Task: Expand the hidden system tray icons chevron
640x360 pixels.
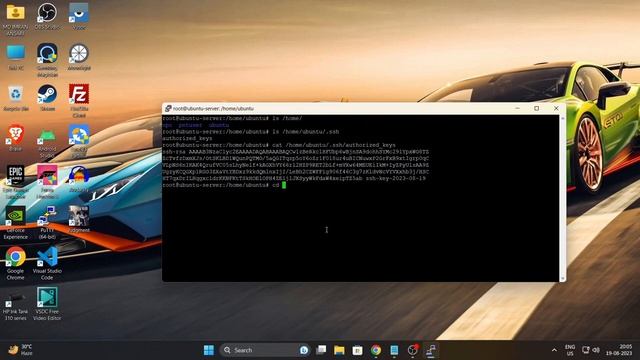Action: pyautogui.click(x=554, y=350)
